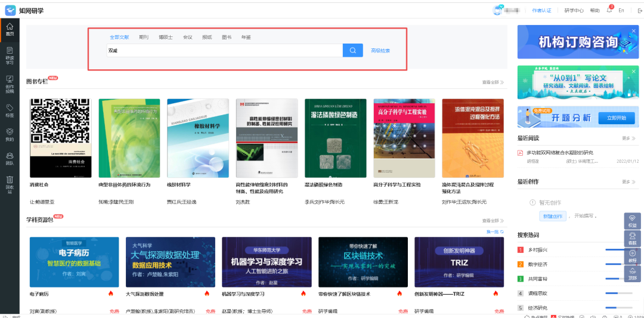Select the 会议 search tab
Screen dimensions: 644x318
click(x=187, y=37)
